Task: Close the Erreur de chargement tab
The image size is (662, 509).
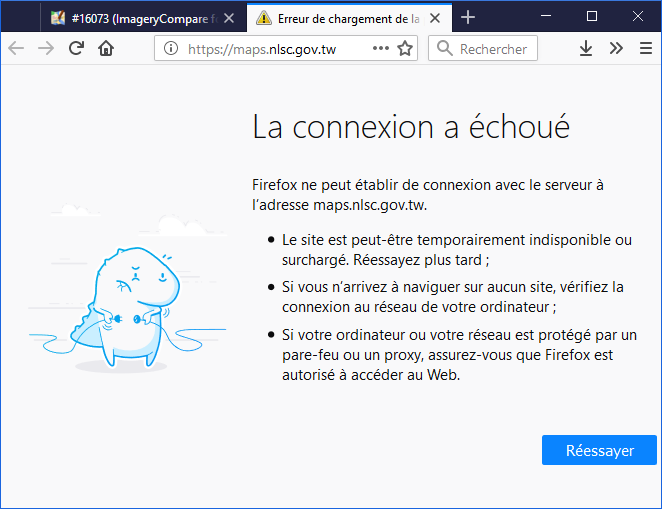Action: 436,17
